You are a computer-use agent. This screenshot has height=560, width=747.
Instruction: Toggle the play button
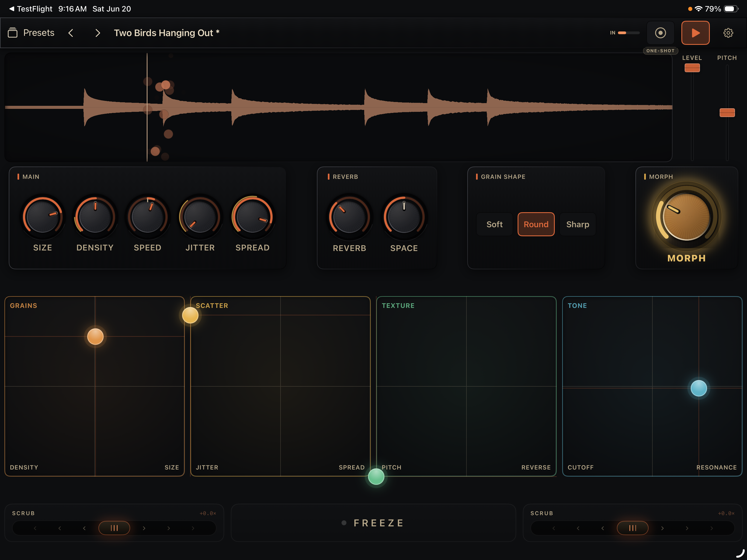(695, 33)
